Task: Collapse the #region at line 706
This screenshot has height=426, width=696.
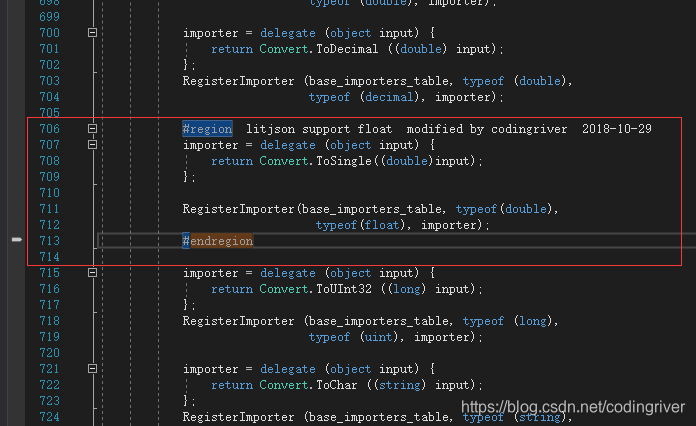Action: [x=92, y=129]
